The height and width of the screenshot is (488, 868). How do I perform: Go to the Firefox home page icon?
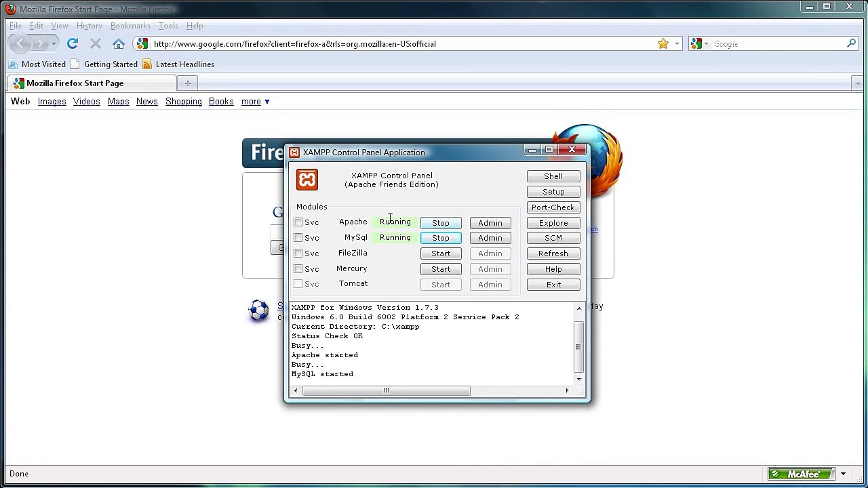pyautogui.click(x=119, y=44)
